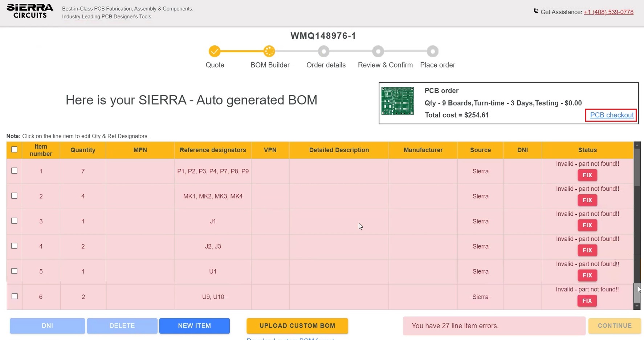Click the table scrollbar down arrow

pyautogui.click(x=637, y=306)
